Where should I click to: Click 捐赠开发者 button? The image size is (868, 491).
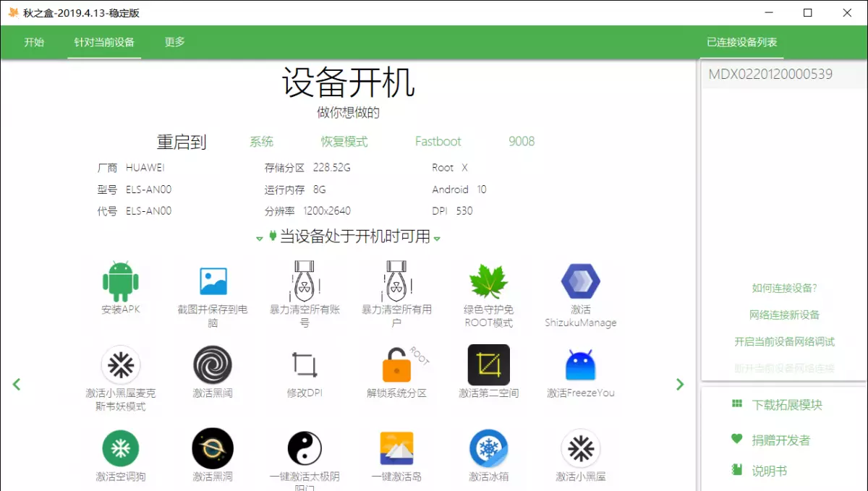point(771,440)
